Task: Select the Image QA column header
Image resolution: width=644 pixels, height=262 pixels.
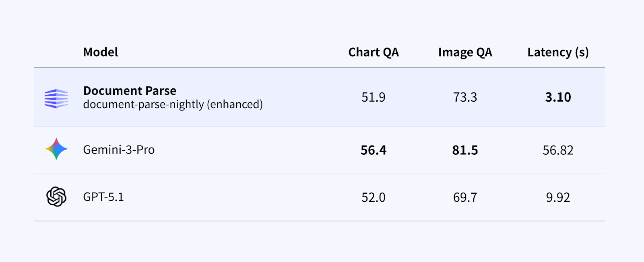Action: click(465, 52)
